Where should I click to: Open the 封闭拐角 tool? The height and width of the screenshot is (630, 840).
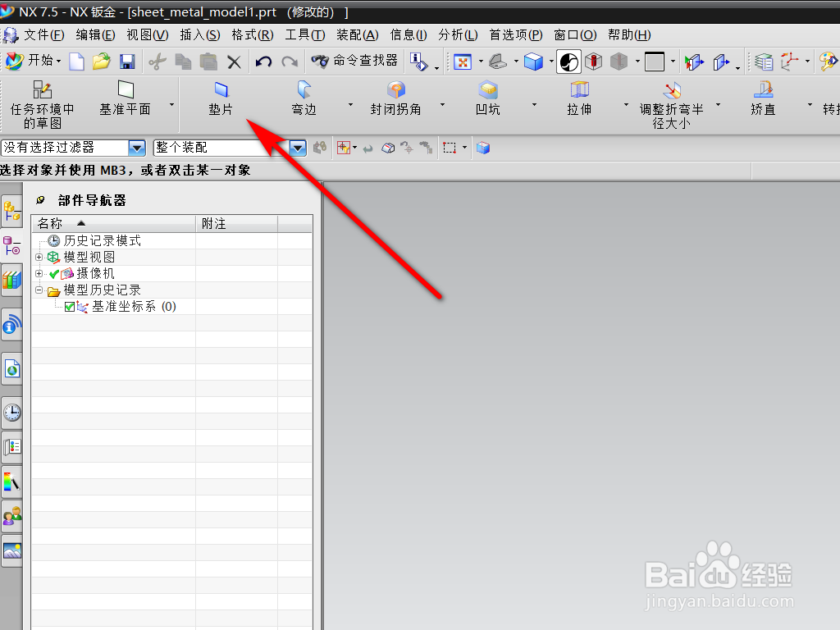[x=396, y=97]
